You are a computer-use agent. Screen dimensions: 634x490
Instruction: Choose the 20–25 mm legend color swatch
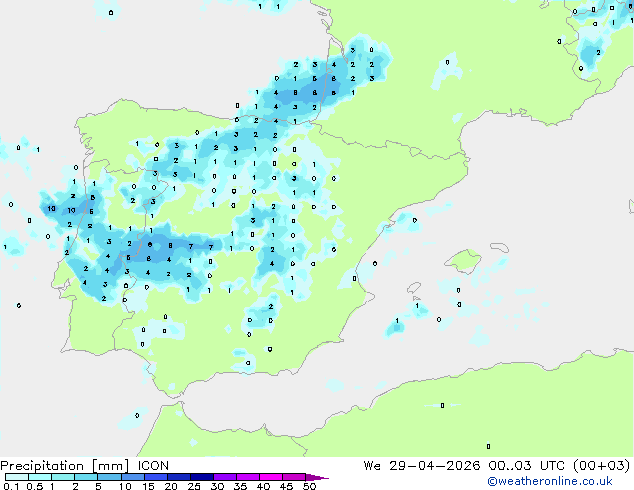(179, 477)
